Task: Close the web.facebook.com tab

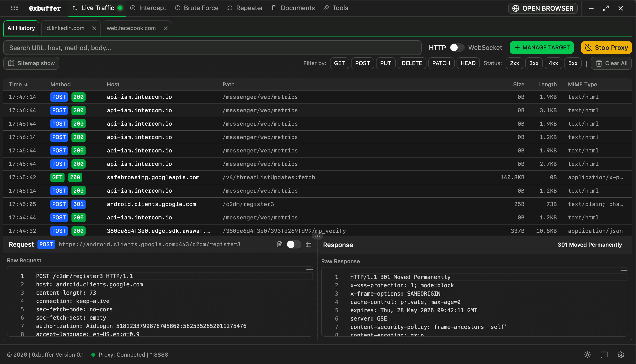Action: pyautogui.click(x=165, y=28)
